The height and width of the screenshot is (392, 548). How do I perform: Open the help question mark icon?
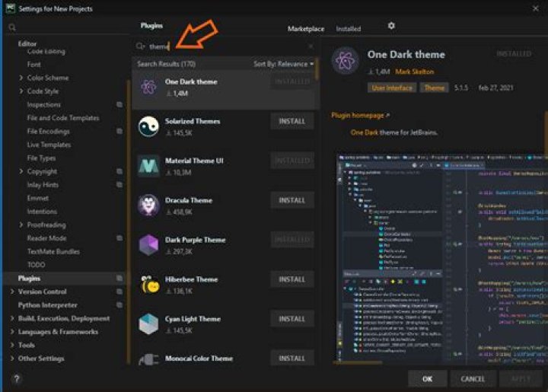[x=17, y=379]
